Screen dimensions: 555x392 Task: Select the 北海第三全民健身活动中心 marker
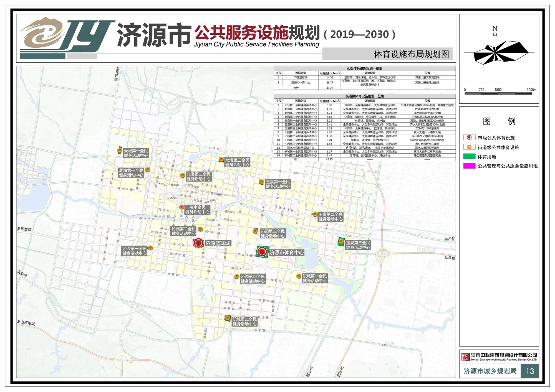(x=221, y=159)
